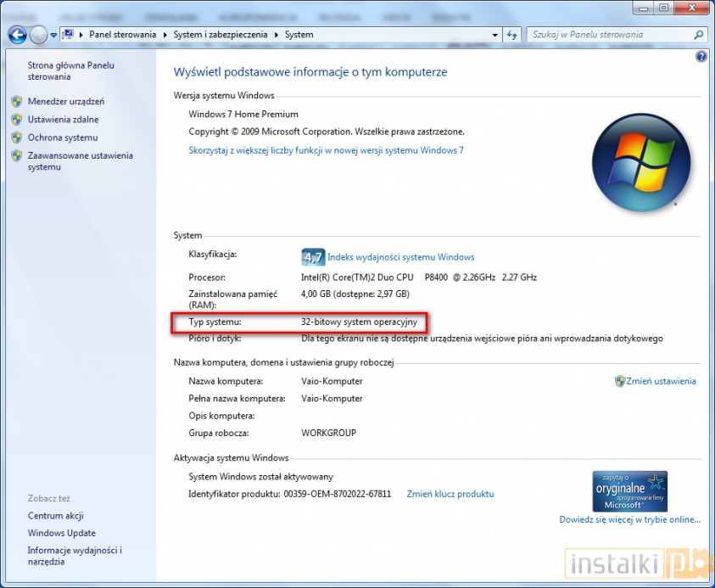Click the 4,7 performance rating badge
Viewport: 715px width, 588px height.
point(313,257)
